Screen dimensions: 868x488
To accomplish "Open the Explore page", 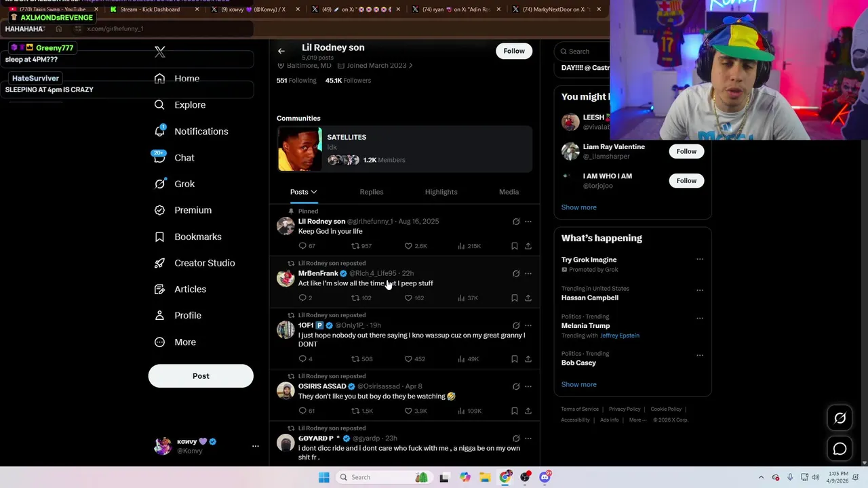I will [x=180, y=105].
